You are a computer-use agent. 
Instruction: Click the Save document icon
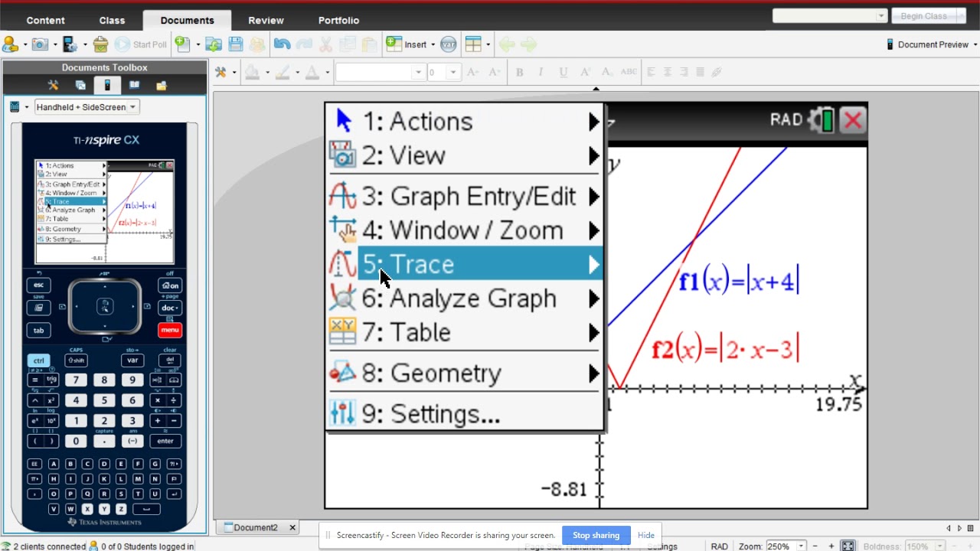[235, 44]
